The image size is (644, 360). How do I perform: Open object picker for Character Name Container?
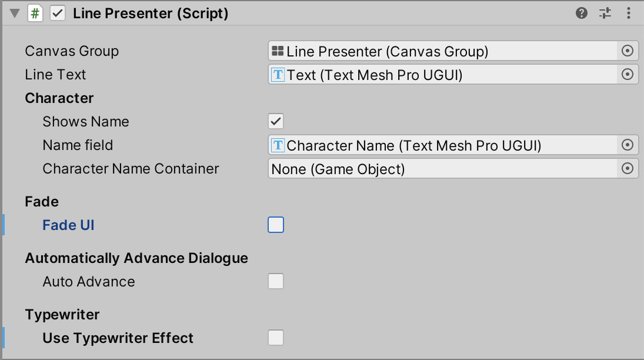(x=628, y=169)
